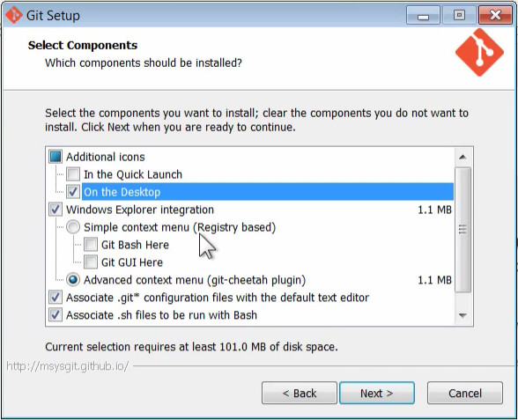Select Simple context menu radio button
This screenshot has height=420, width=518.
click(x=73, y=227)
